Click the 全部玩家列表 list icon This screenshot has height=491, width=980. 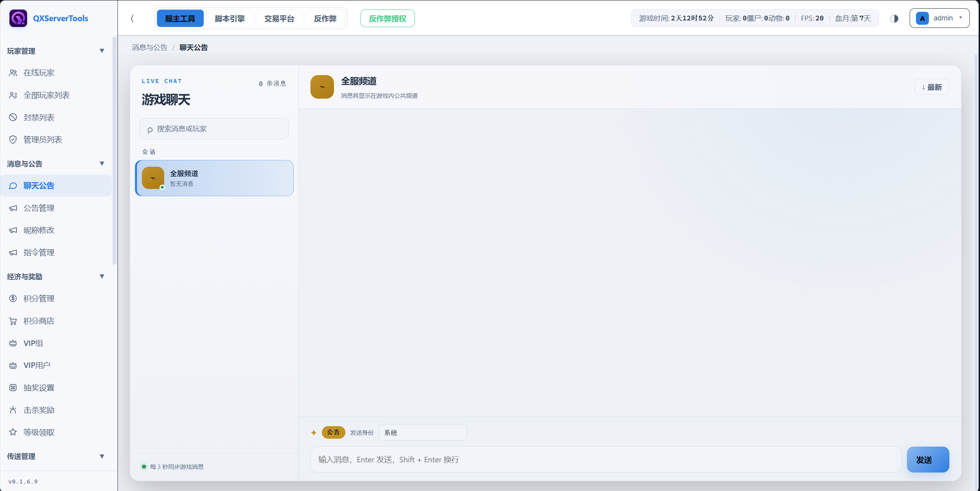coord(13,95)
